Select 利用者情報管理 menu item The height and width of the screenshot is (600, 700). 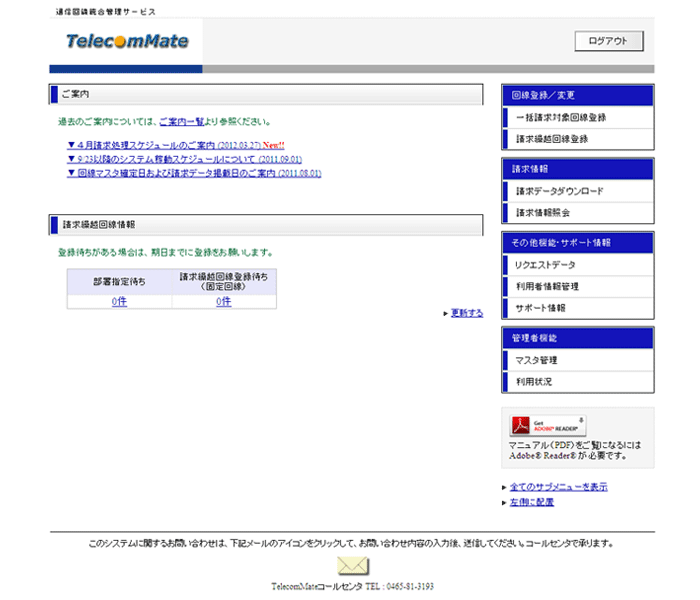click(x=578, y=286)
